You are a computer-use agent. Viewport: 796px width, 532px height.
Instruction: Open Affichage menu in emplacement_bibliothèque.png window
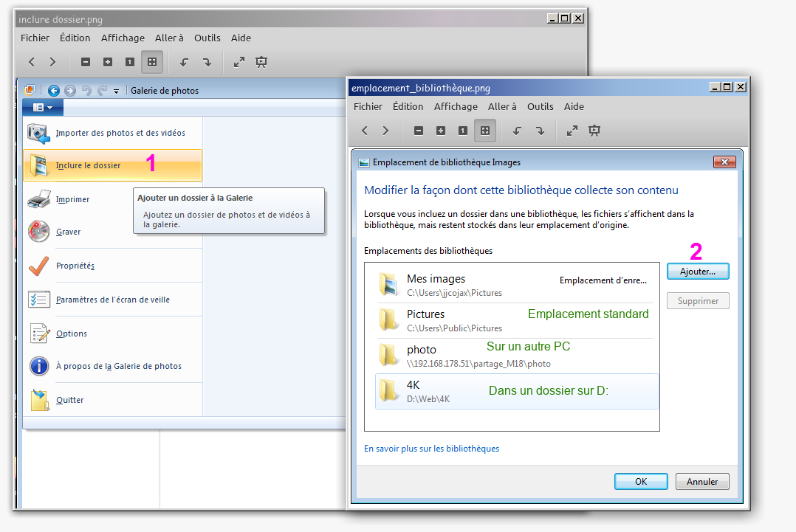point(456,106)
